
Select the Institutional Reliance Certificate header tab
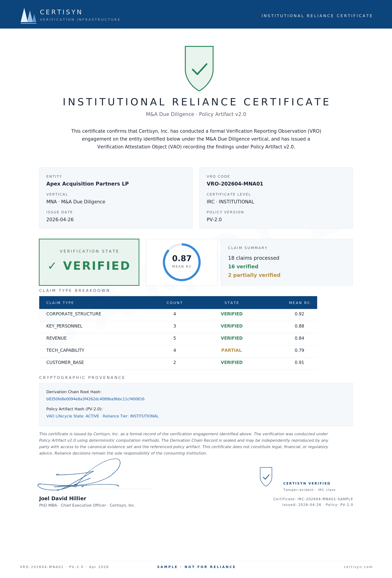(x=316, y=16)
